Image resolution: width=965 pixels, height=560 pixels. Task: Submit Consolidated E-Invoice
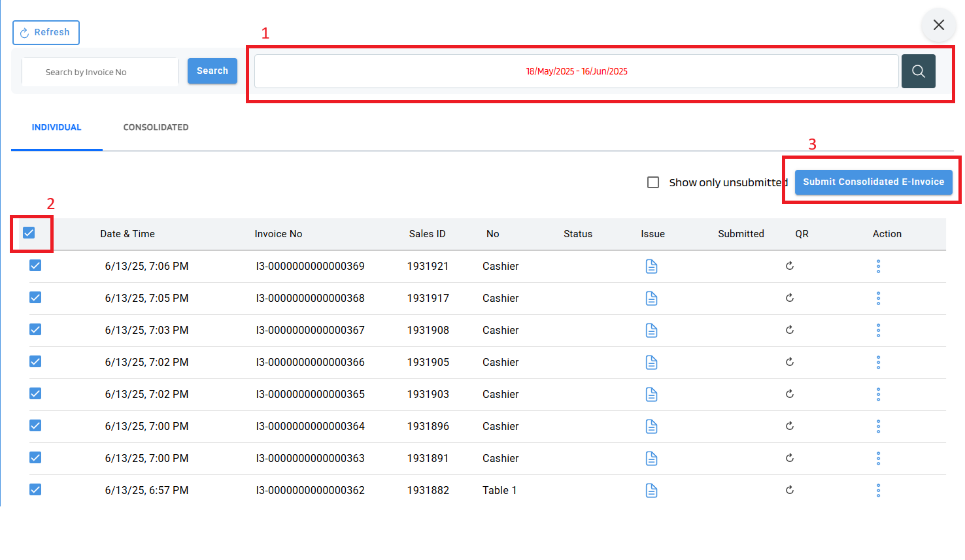(x=873, y=182)
